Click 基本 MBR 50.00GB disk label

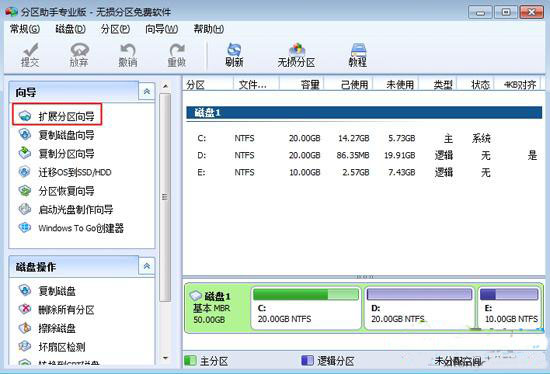pos(212,314)
